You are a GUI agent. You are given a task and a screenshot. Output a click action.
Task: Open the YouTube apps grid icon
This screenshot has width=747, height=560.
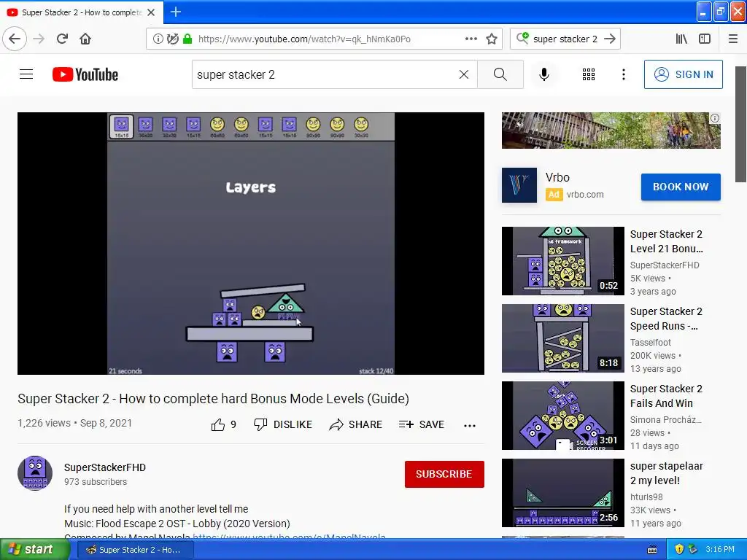coord(589,74)
